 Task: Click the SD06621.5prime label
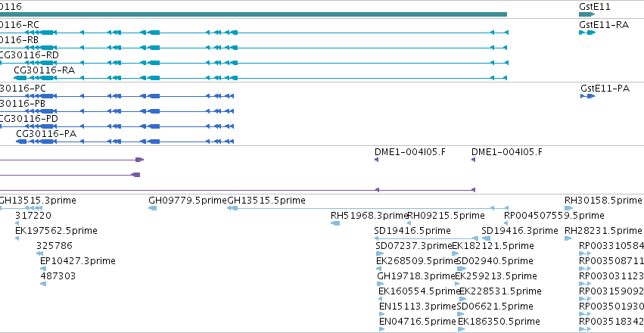[x=495, y=307]
